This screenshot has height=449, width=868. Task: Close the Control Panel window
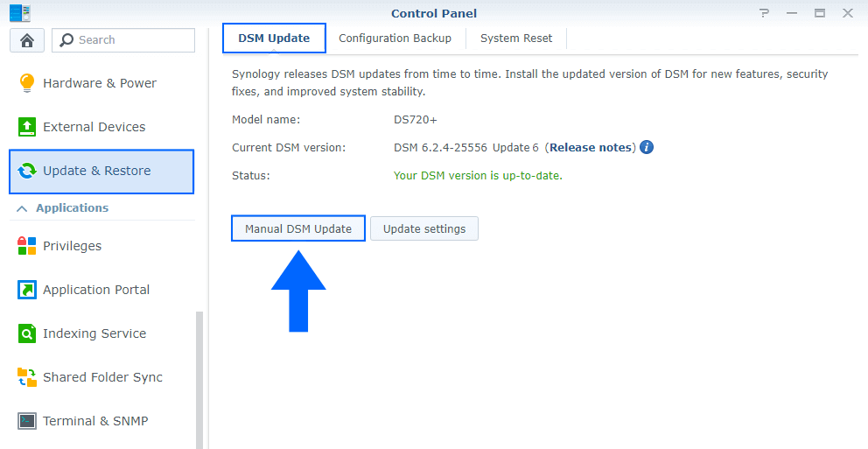tap(848, 13)
